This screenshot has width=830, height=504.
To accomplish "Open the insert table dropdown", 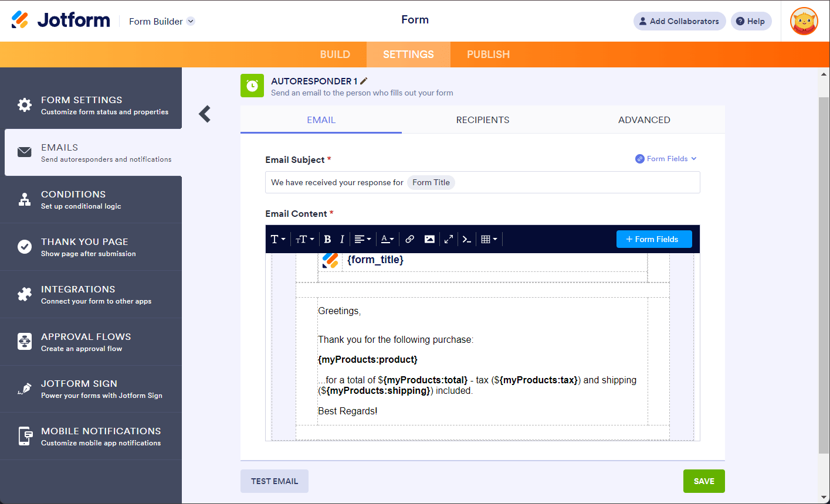I will [489, 239].
